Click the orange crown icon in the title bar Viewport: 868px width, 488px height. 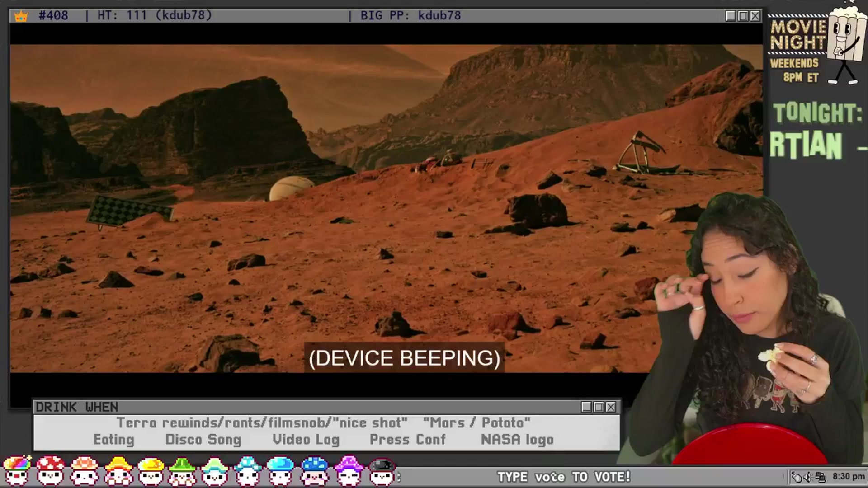coord(21,16)
